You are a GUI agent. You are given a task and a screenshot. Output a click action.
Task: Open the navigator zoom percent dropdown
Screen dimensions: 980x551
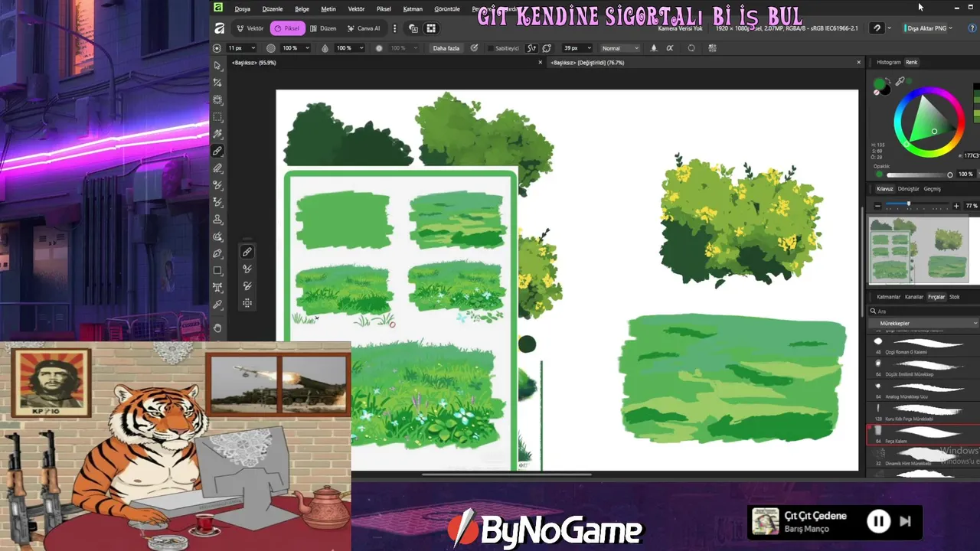[971, 206]
